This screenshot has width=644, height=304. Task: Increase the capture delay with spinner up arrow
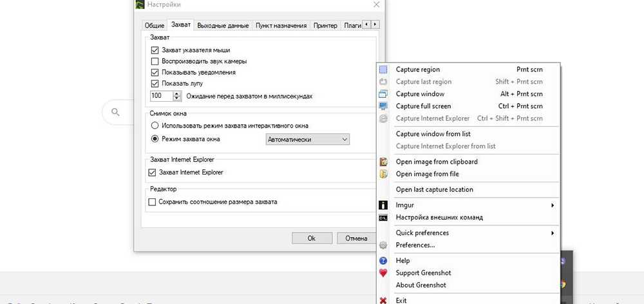177,93
